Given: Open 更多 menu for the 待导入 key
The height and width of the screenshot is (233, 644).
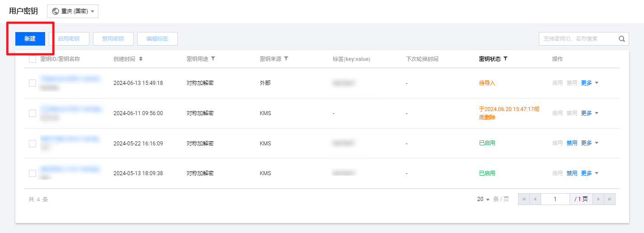Looking at the screenshot, I should coord(589,83).
